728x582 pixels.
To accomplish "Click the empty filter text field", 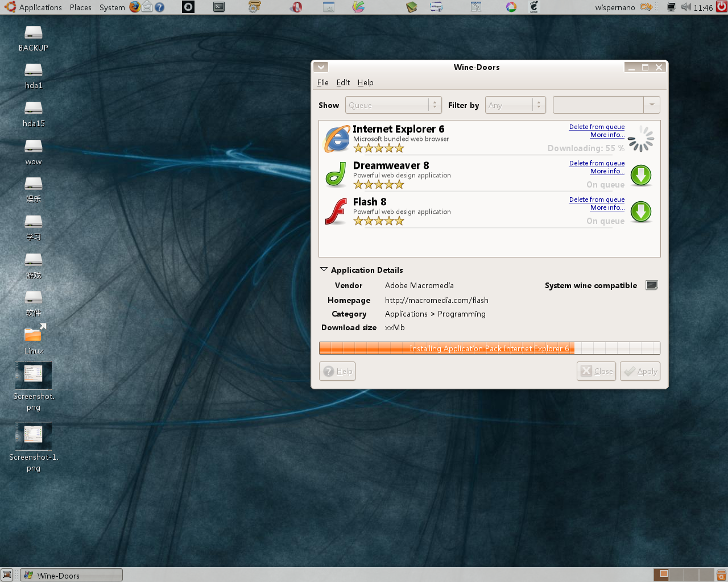I will point(598,105).
